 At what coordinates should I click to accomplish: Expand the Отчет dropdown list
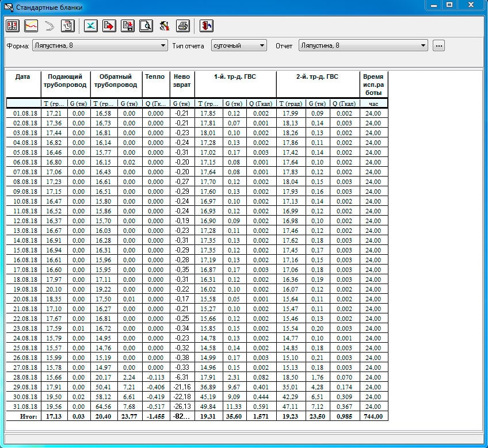point(424,45)
